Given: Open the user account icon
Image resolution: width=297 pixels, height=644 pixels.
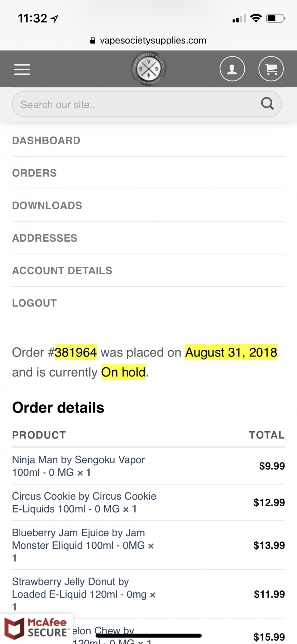Looking at the screenshot, I should [232, 69].
